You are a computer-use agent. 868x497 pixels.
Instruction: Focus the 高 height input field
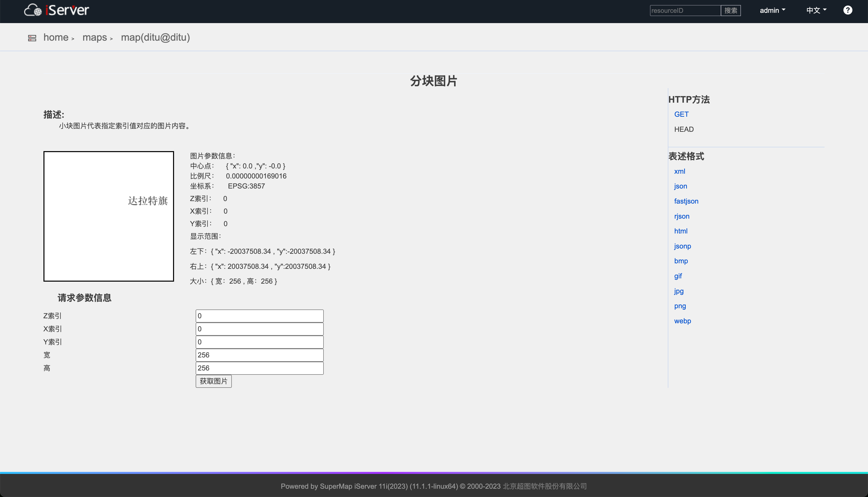(259, 368)
